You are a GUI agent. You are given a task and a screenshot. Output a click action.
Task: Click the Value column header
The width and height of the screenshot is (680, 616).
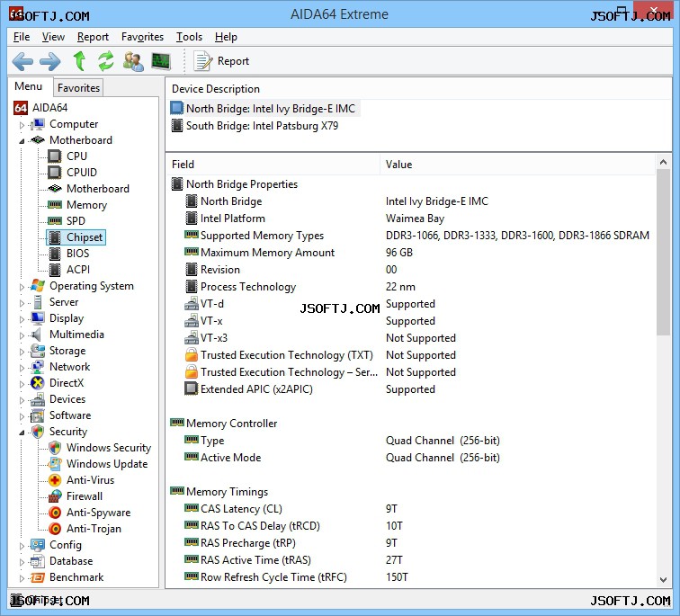coord(518,165)
